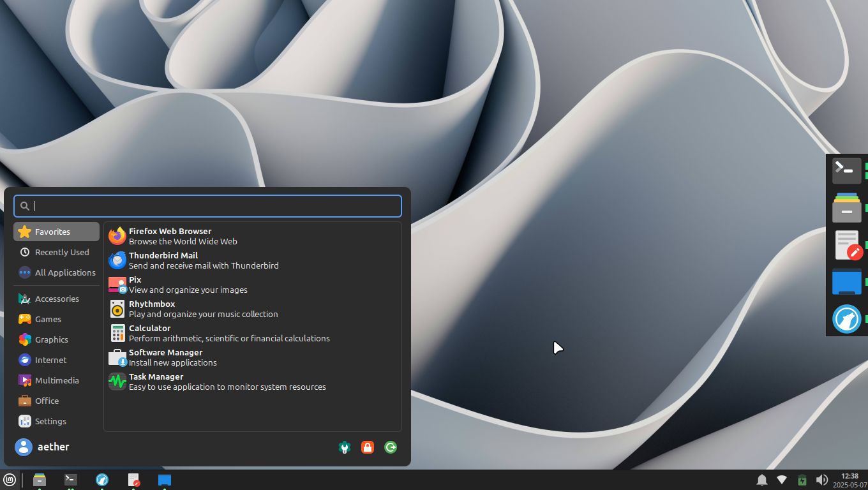Open Thunderbird Mail application
The image size is (868, 490).
coord(163,260)
